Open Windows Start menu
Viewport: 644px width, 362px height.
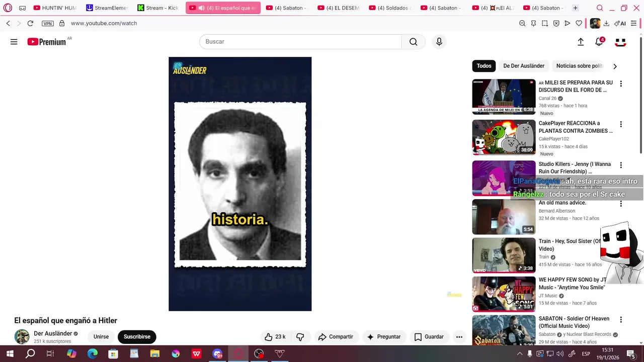click(10, 354)
